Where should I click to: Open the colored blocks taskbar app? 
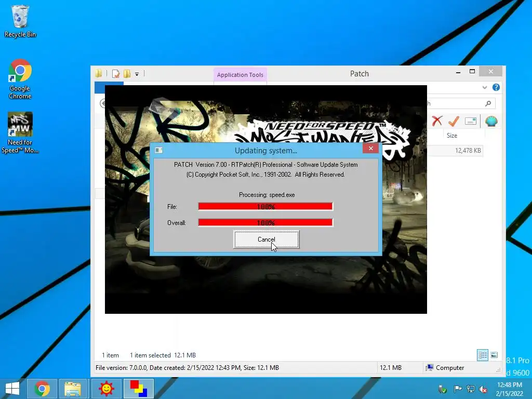[x=139, y=389]
